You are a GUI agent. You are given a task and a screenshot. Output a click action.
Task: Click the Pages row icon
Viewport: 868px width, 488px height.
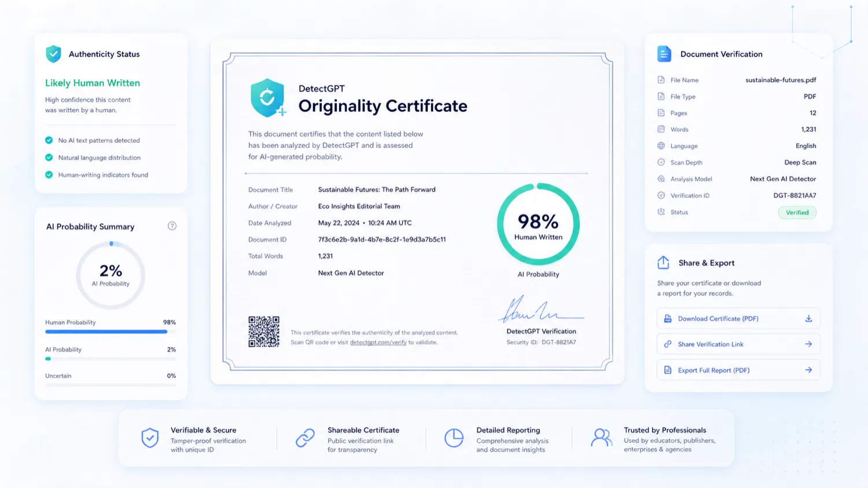pyautogui.click(x=661, y=113)
